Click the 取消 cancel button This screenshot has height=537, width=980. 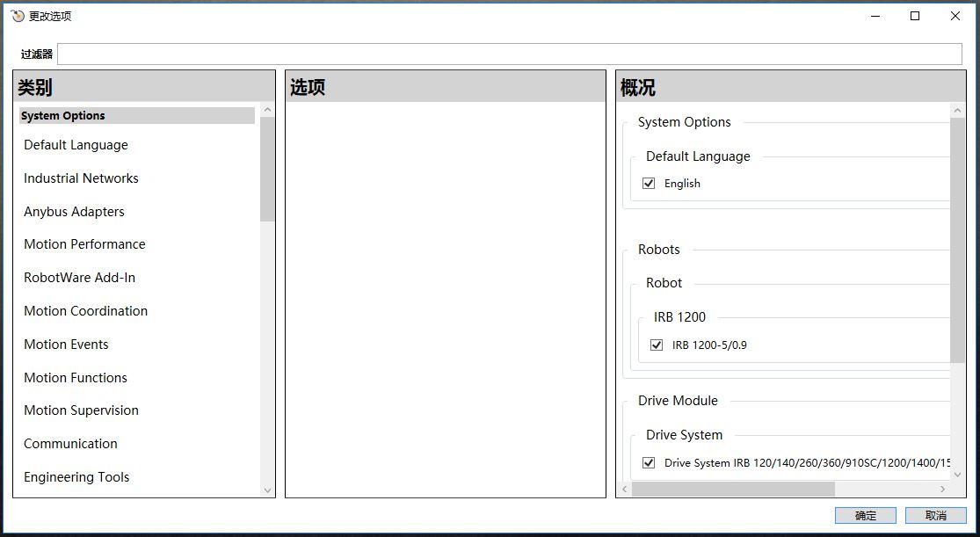pos(936,515)
